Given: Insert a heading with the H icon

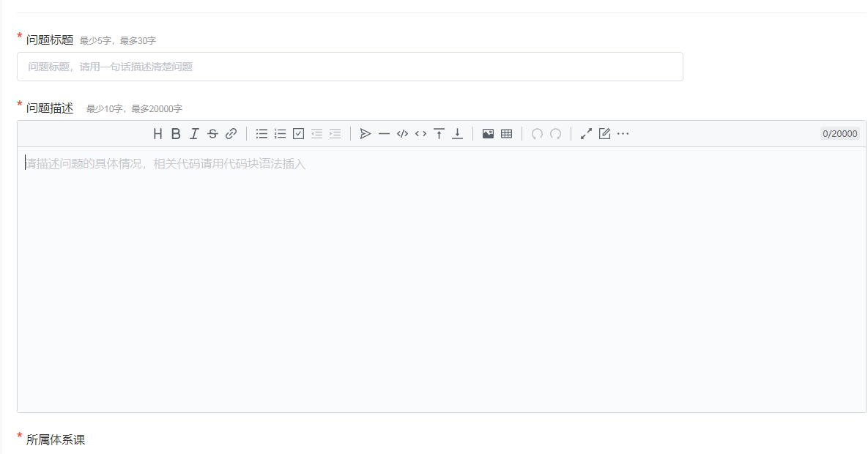Looking at the screenshot, I should click(157, 134).
